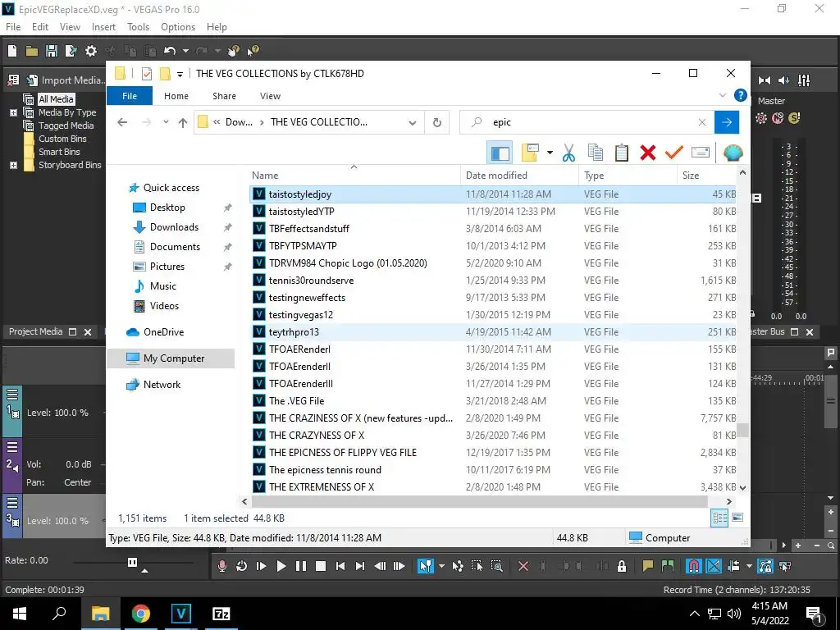Open VEGAS Insert menu

pos(103,27)
